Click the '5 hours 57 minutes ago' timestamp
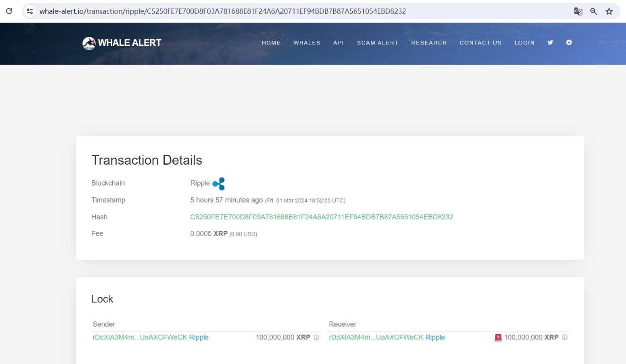Screen dimensions: 626x364 [226, 200]
